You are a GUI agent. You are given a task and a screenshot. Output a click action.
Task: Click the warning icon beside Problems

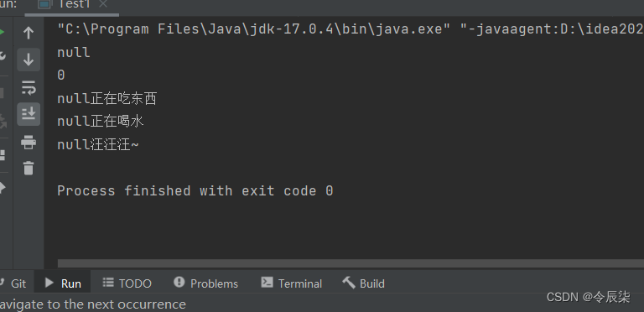[179, 282]
